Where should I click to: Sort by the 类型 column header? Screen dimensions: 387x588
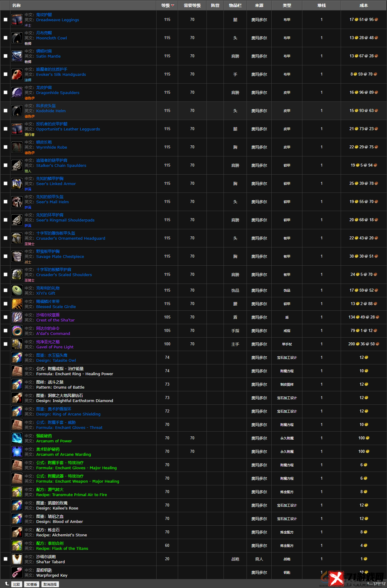pyautogui.click(x=287, y=5)
